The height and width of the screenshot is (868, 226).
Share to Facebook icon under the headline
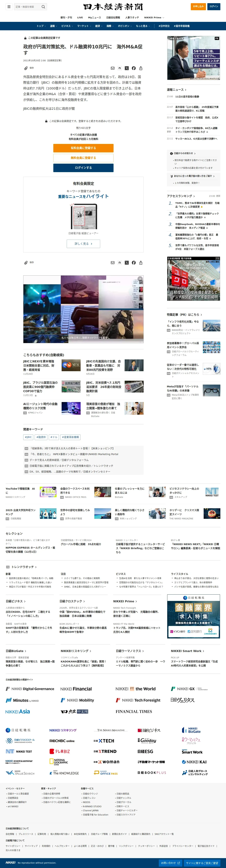134,68
